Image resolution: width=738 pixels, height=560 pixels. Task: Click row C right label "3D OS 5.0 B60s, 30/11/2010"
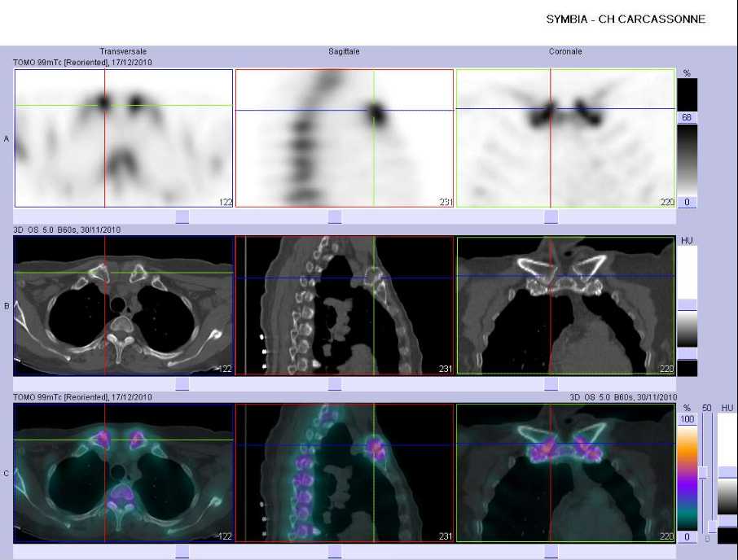click(623, 397)
